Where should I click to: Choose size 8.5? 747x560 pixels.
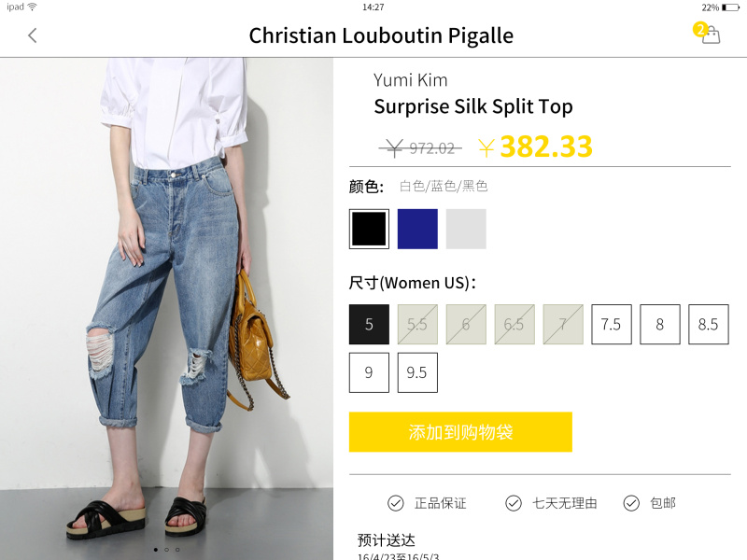[x=709, y=324]
